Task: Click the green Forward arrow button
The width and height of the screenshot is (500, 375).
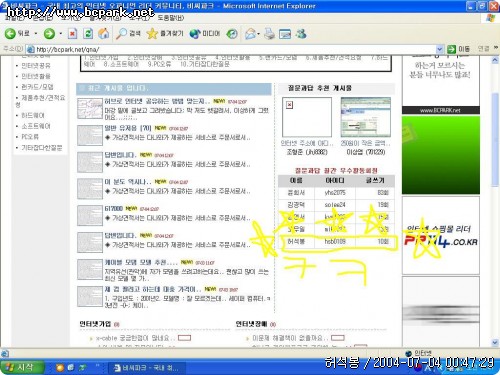Action: click(49, 34)
